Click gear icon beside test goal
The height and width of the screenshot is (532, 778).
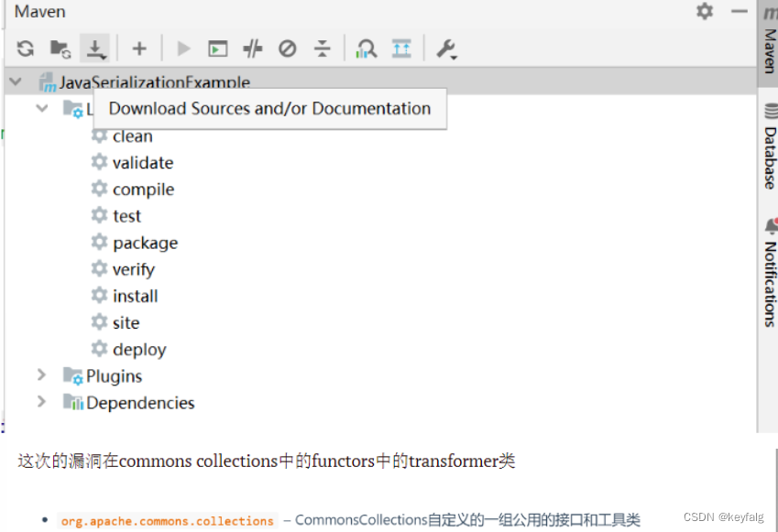99,215
